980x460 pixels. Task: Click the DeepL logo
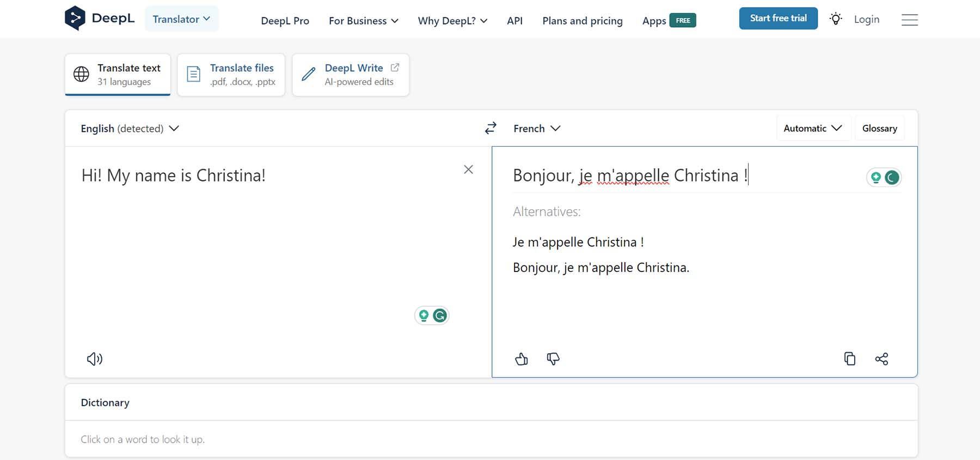tap(100, 19)
